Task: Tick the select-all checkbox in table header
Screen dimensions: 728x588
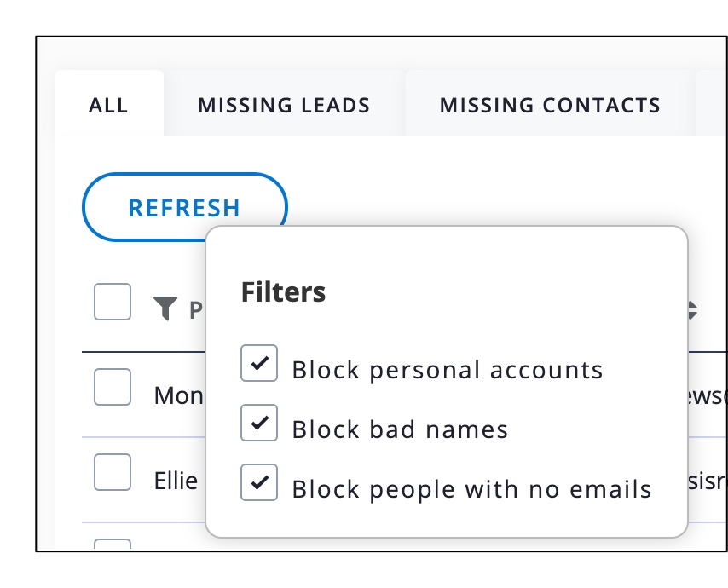Action: [113, 302]
